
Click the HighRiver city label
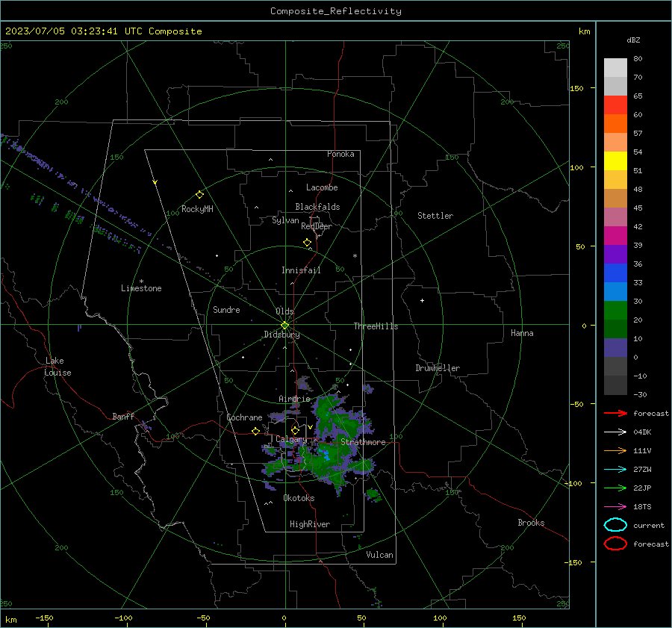(310, 524)
